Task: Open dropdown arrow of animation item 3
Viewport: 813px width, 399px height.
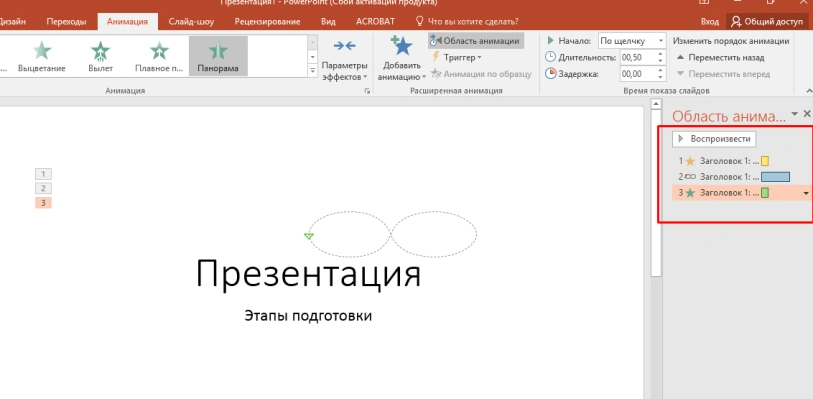Action: (x=806, y=193)
